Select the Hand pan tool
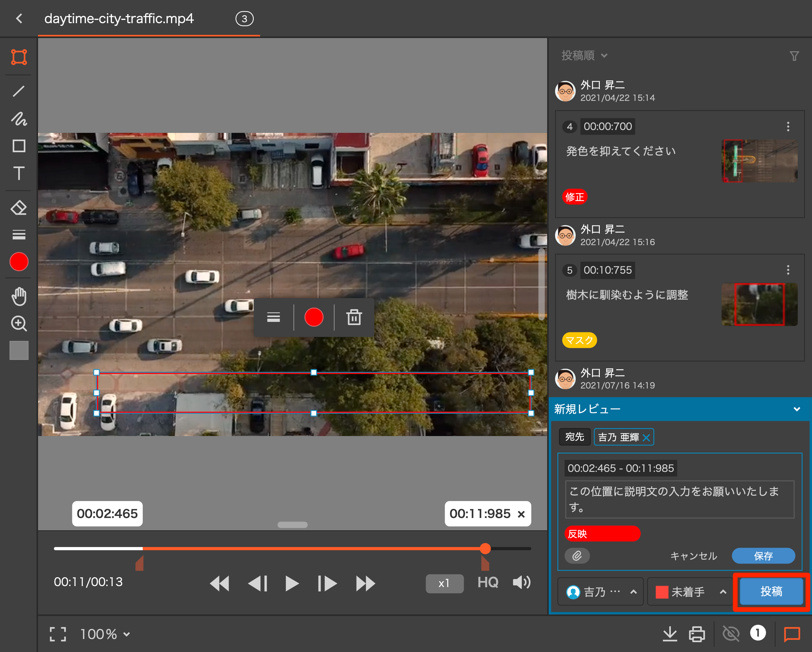Viewport: 812px width, 652px height. pos(19,296)
